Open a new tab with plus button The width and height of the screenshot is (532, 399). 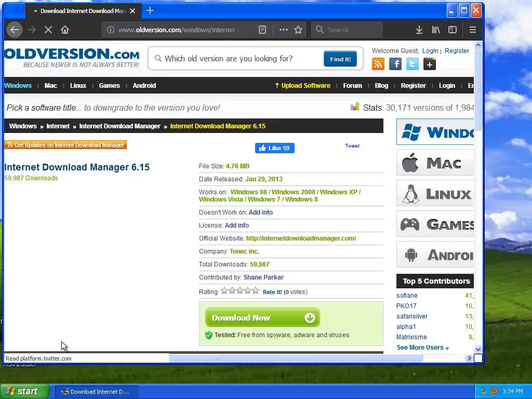coord(150,11)
